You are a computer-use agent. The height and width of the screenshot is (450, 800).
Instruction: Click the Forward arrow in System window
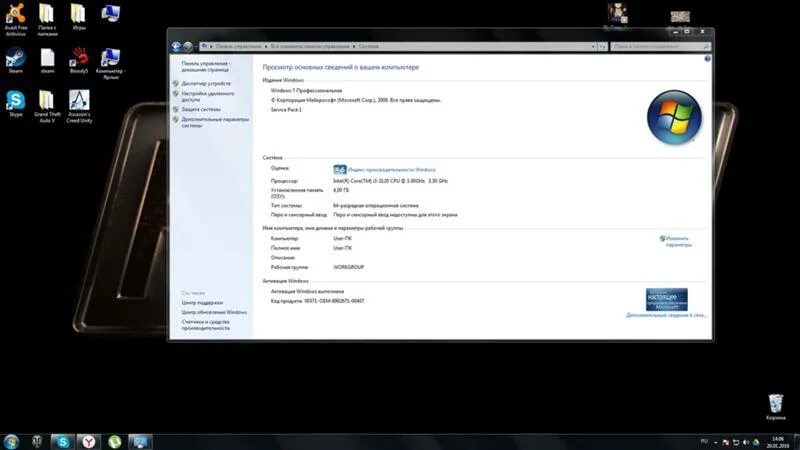[x=188, y=46]
